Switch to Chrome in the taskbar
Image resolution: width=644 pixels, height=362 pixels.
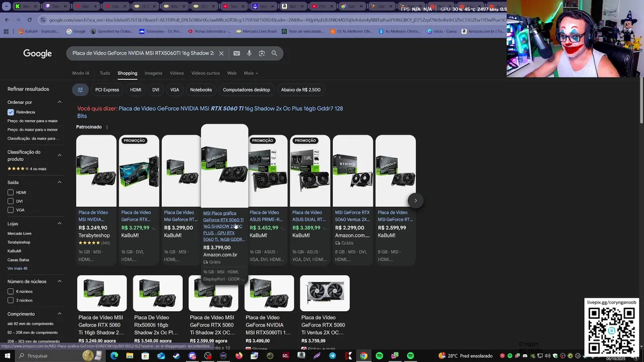[364, 356]
